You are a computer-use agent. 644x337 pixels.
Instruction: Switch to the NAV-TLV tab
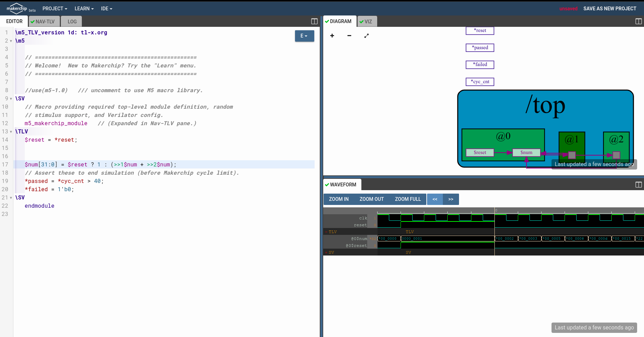coord(44,21)
